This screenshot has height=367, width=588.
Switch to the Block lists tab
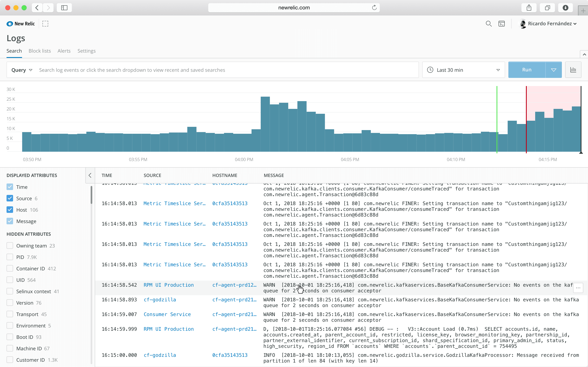click(x=40, y=51)
